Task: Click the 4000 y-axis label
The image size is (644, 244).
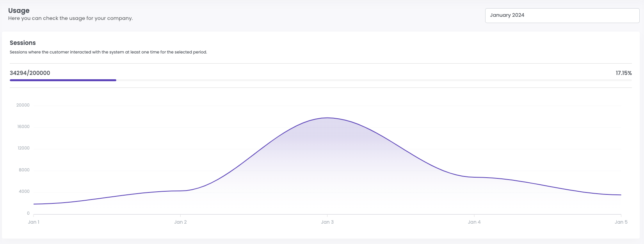Action: pos(24,191)
